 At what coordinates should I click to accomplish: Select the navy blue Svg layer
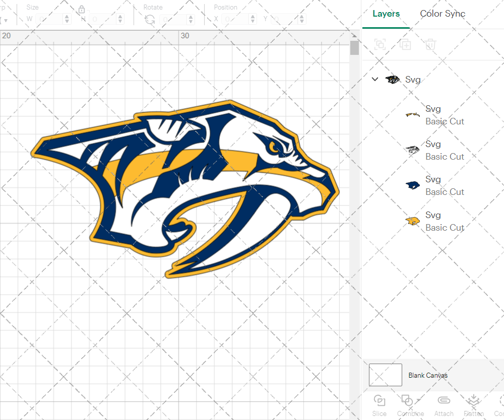[413, 185]
